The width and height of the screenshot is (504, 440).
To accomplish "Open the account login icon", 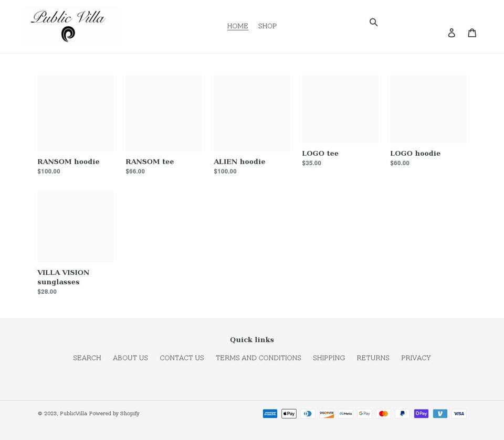I will pyautogui.click(x=451, y=33).
